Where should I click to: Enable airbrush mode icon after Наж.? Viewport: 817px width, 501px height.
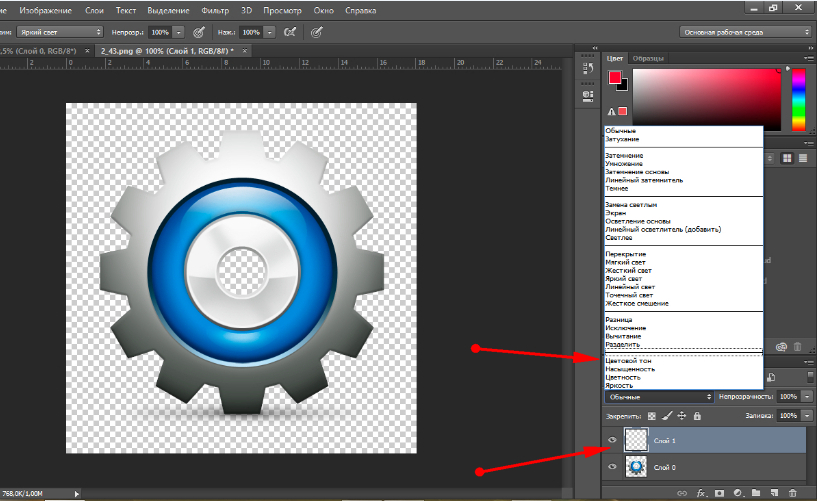pyautogui.click(x=290, y=32)
